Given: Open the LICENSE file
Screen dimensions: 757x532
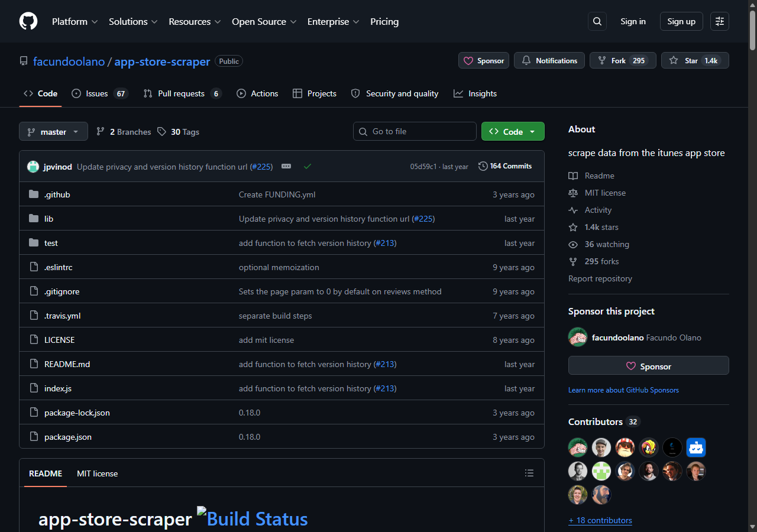Looking at the screenshot, I should click(60, 340).
